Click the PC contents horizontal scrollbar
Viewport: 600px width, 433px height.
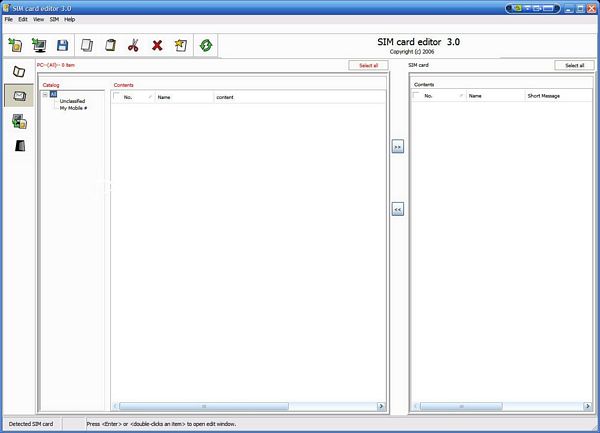click(x=248, y=407)
